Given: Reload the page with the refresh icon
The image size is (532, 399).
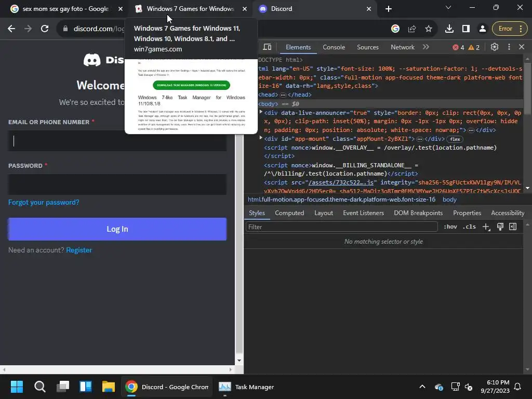Looking at the screenshot, I should [x=45, y=29].
